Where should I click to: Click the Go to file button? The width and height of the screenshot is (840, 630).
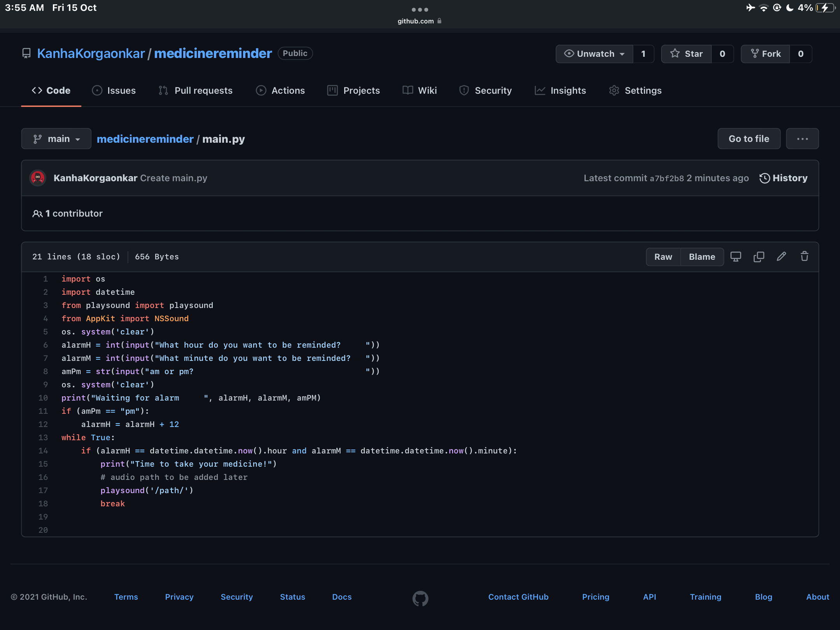749,139
